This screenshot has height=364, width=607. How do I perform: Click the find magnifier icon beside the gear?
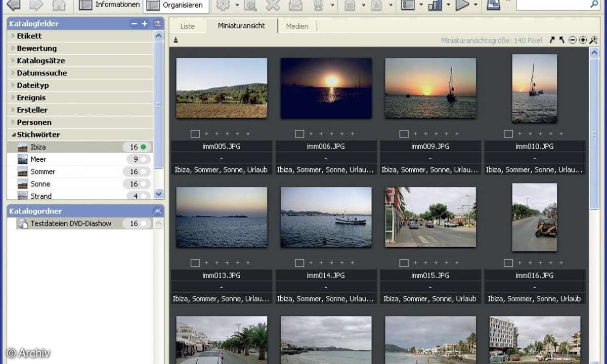(x=250, y=5)
